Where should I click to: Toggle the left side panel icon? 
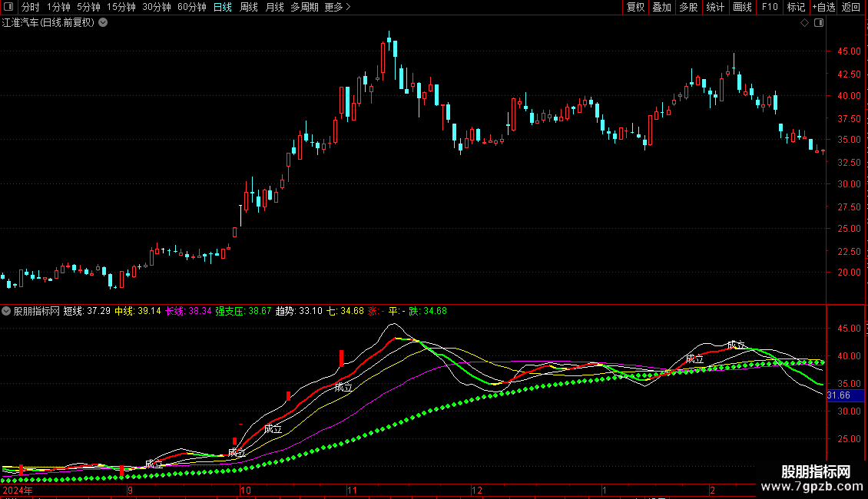coord(8,7)
